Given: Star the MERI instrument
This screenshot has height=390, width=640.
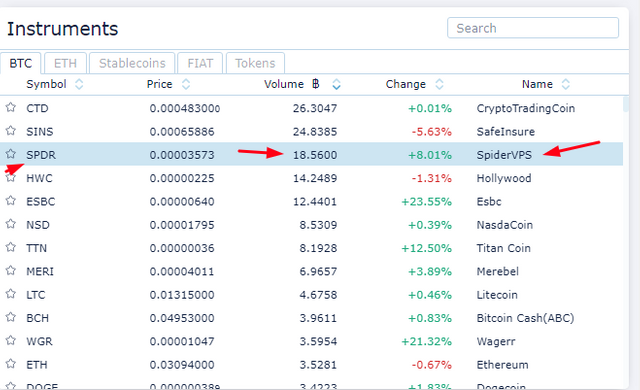Looking at the screenshot, I should pos(11,270).
